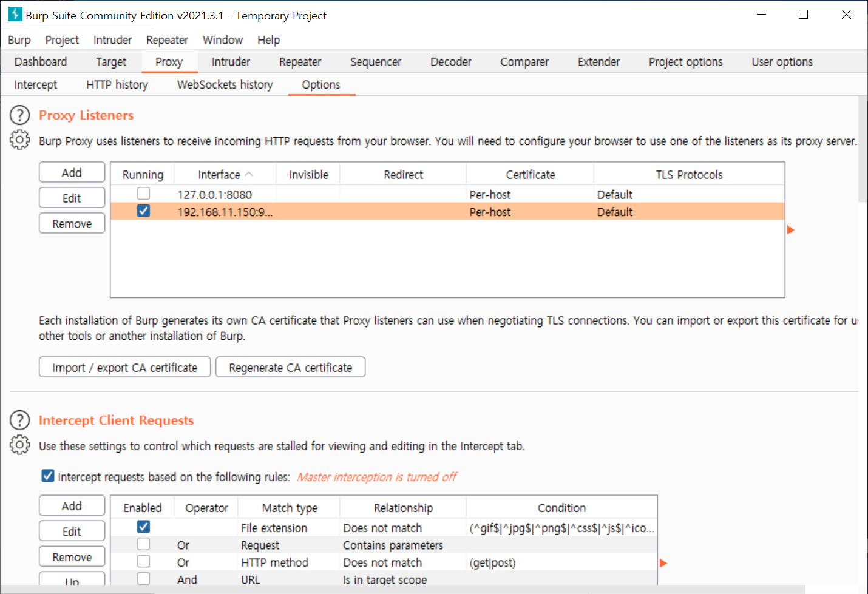Open Proxy Listeners help question mark icon

coord(19,115)
